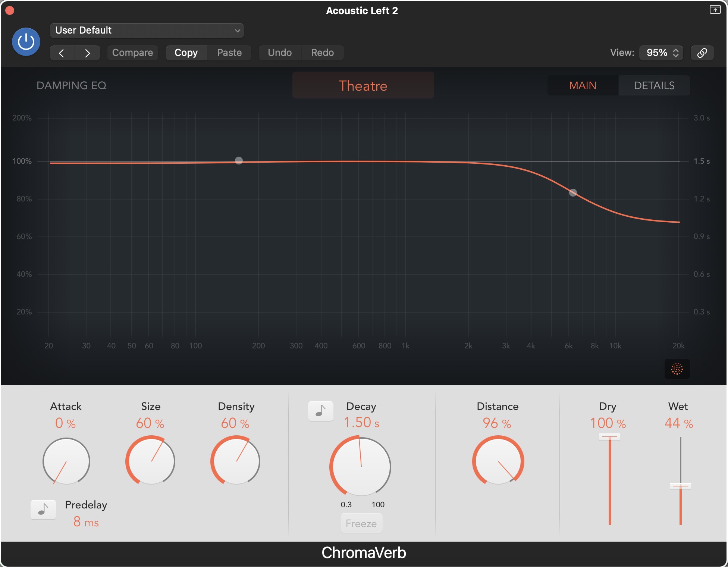Toggle Predelay tempo sync note button
The width and height of the screenshot is (728, 567).
(43, 509)
